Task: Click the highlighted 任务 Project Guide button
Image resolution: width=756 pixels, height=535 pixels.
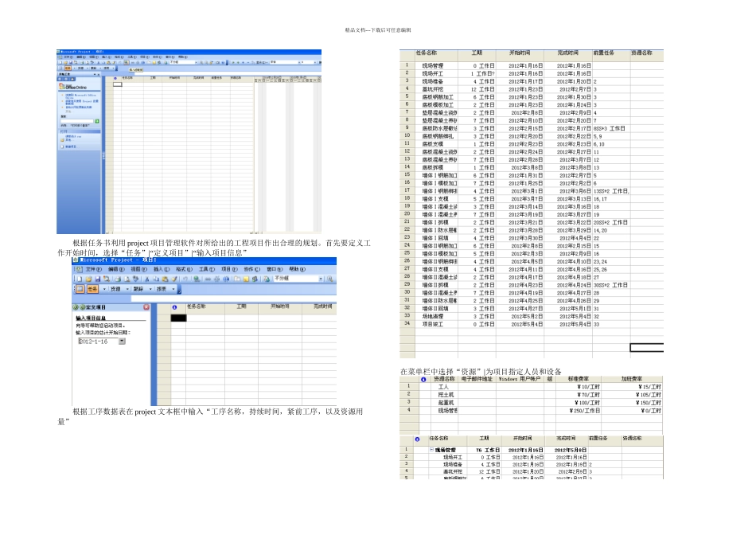Action: (x=92, y=289)
